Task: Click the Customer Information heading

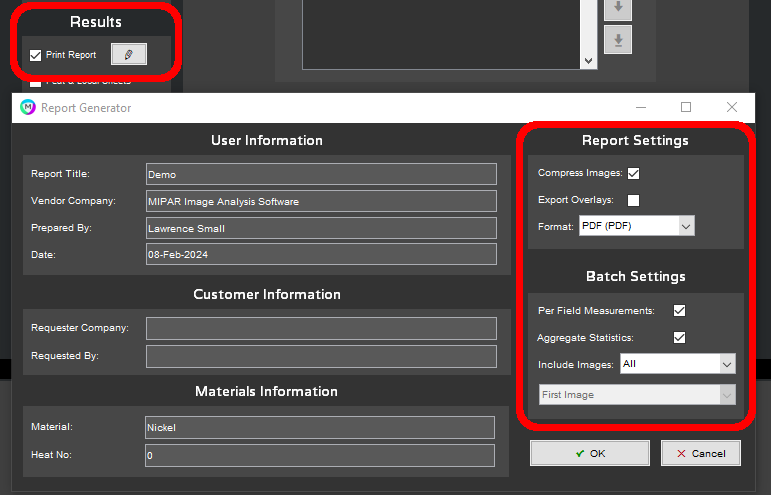Action: [x=267, y=294]
